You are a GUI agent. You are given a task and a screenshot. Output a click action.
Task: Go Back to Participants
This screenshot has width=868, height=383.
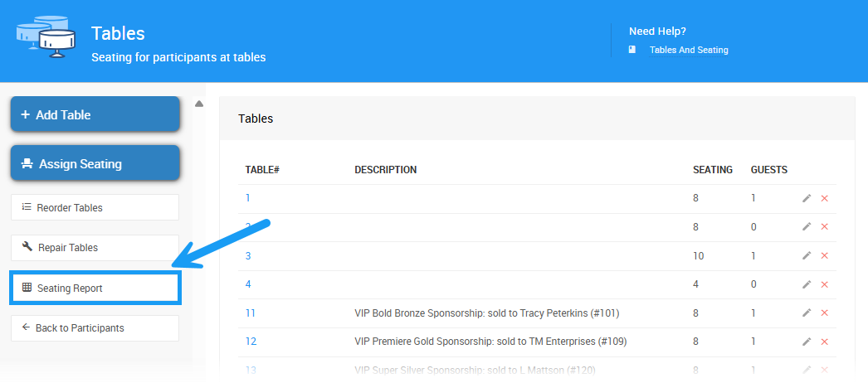pos(95,327)
